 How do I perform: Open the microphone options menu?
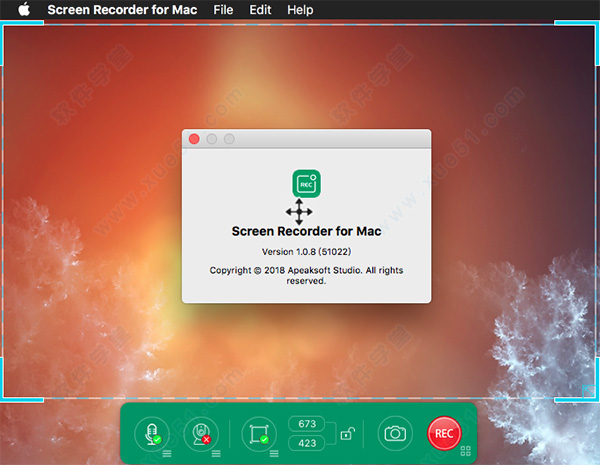[167, 454]
